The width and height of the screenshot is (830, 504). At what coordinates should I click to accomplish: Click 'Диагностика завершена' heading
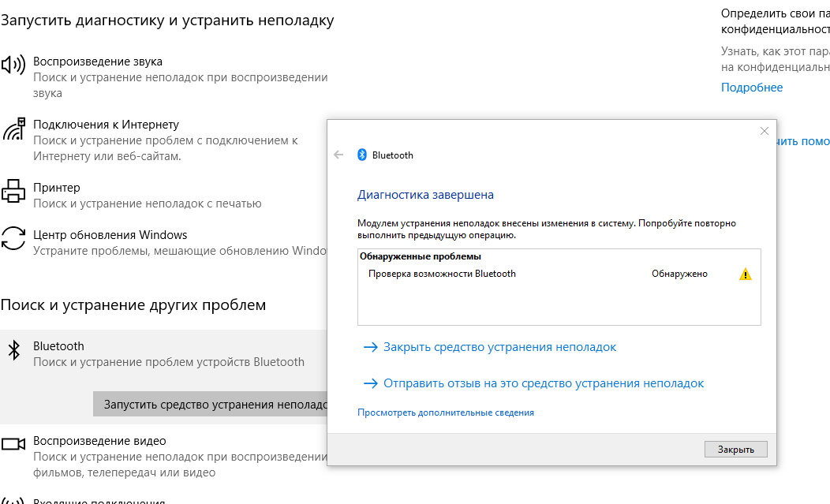pyautogui.click(x=425, y=195)
